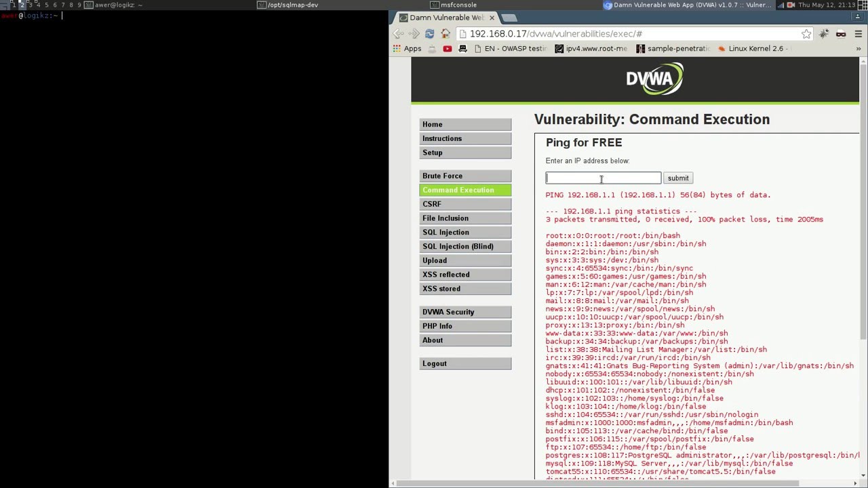Bookmark this page with the star icon
868x488 pixels.
click(806, 34)
